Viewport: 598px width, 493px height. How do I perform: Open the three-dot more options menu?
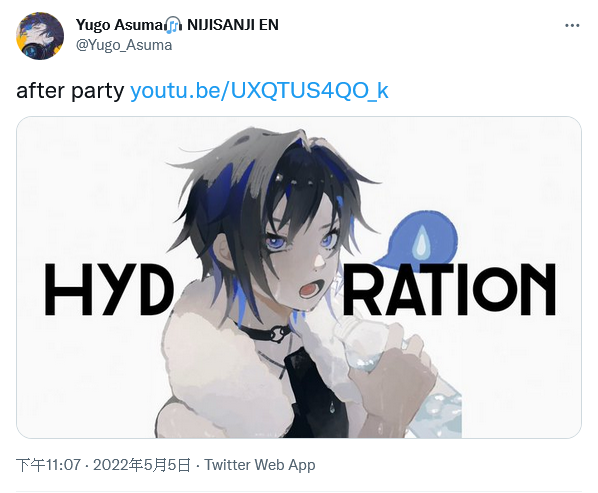[572, 26]
